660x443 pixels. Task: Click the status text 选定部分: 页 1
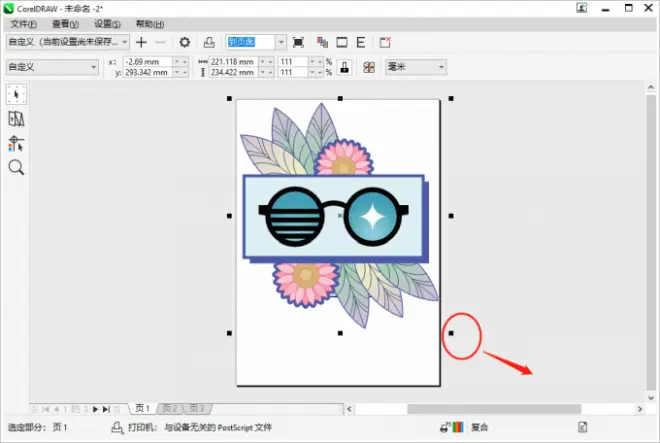[37, 427]
